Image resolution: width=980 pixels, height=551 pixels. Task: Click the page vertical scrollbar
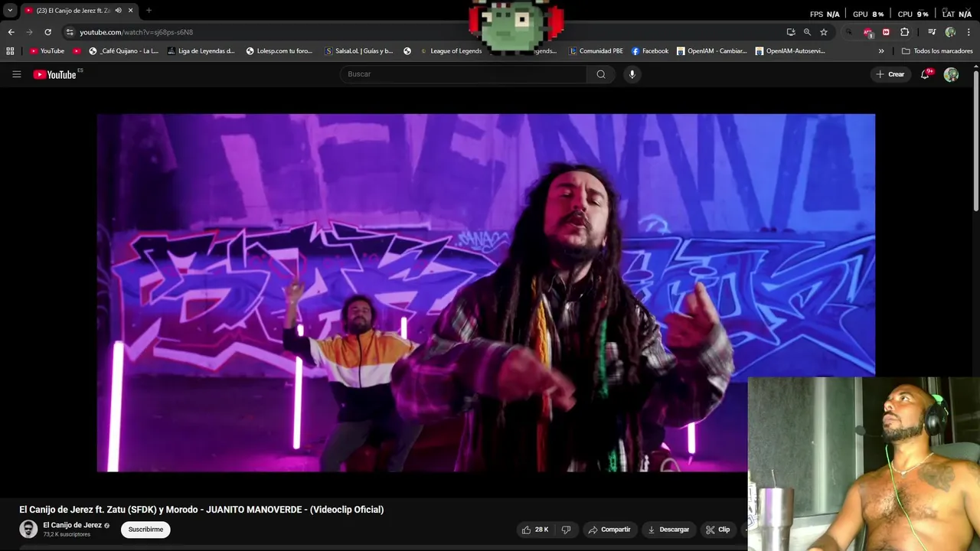[975, 140]
